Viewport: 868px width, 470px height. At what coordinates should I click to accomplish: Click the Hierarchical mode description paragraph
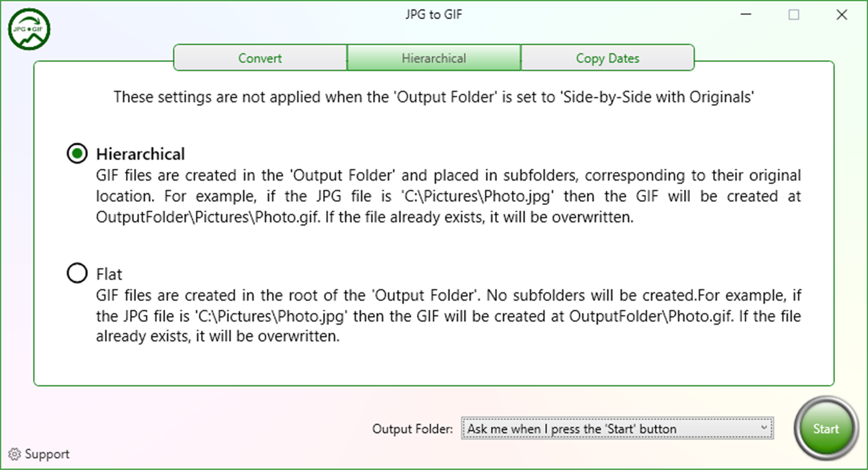(447, 196)
